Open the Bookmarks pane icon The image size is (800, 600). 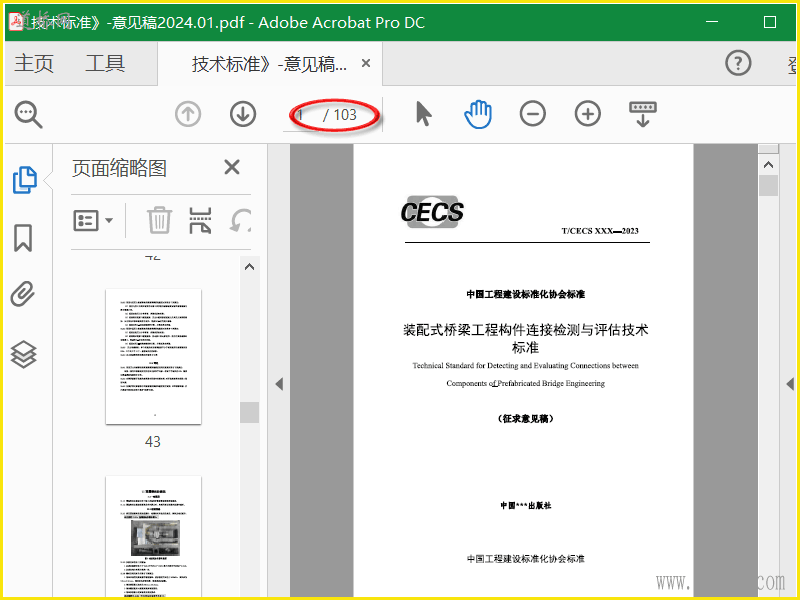[23, 238]
